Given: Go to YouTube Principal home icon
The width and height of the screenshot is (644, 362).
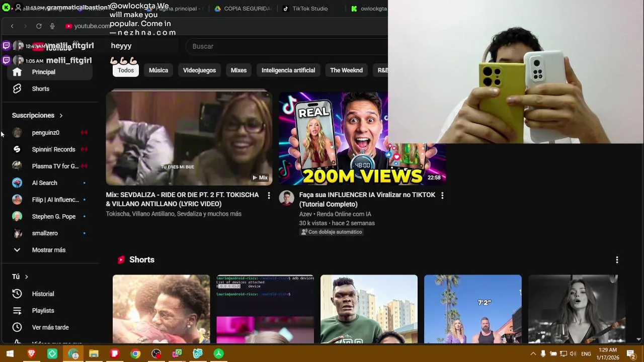Looking at the screenshot, I should pos(17,72).
